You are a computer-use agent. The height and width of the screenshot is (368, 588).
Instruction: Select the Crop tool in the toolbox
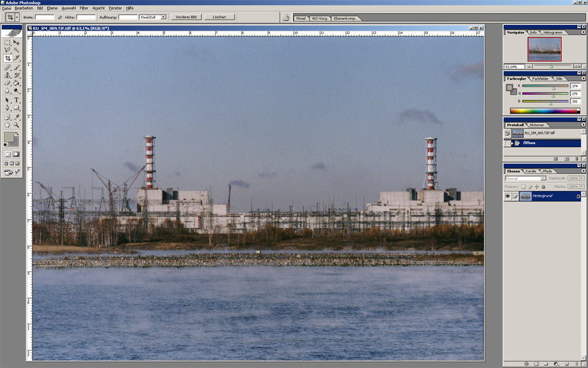click(7, 58)
